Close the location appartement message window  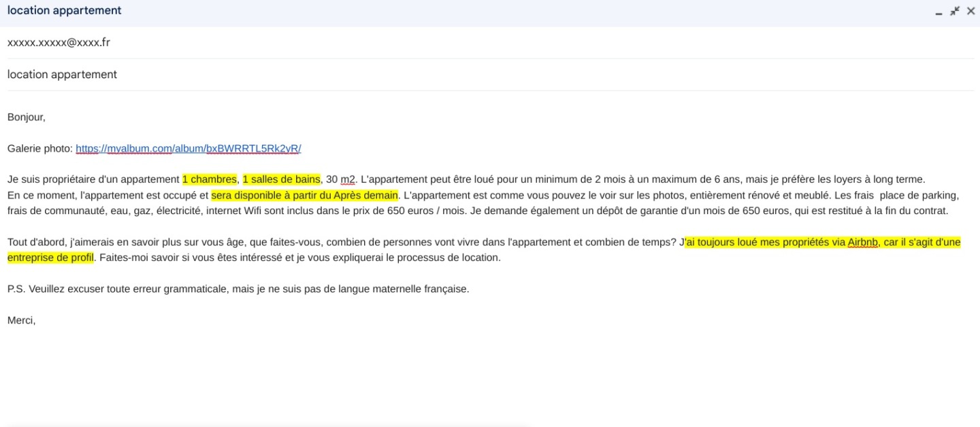[971, 11]
